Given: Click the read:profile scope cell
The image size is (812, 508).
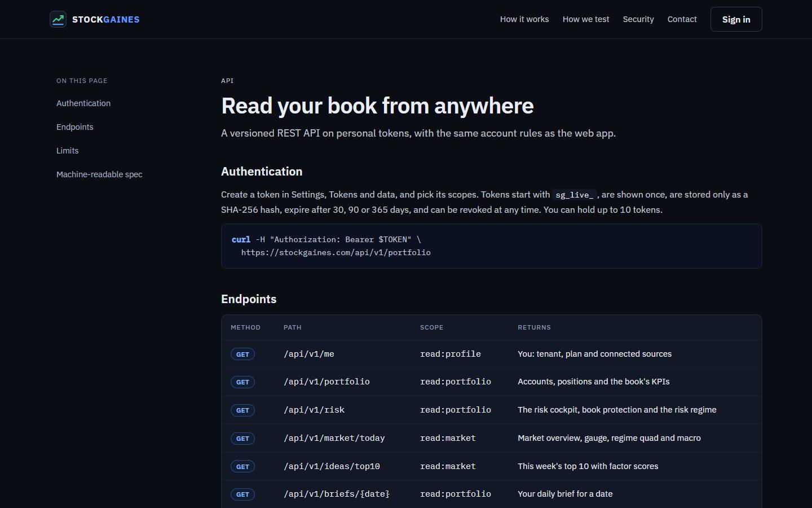Looking at the screenshot, I should (451, 354).
